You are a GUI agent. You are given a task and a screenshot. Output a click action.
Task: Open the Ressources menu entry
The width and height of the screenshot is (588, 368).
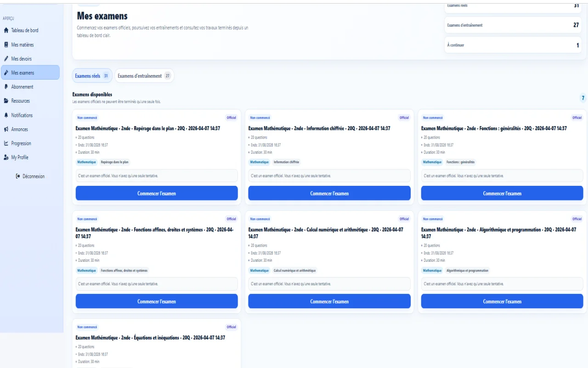(30, 101)
